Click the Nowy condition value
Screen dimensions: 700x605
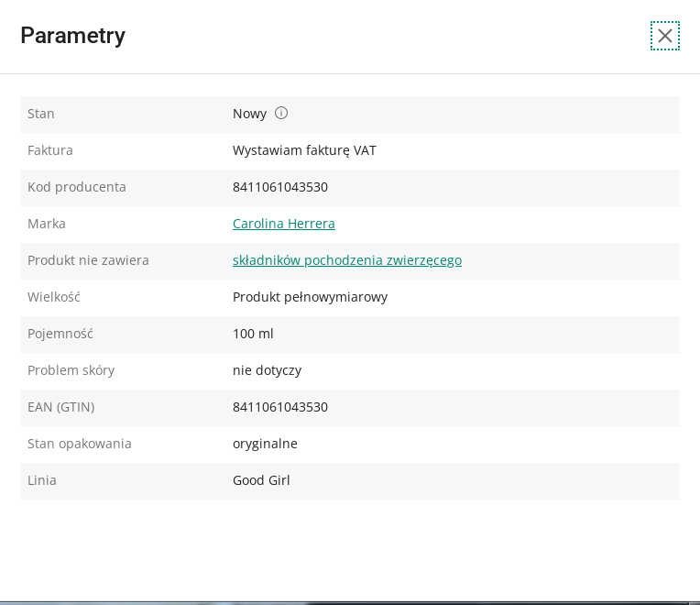249,114
